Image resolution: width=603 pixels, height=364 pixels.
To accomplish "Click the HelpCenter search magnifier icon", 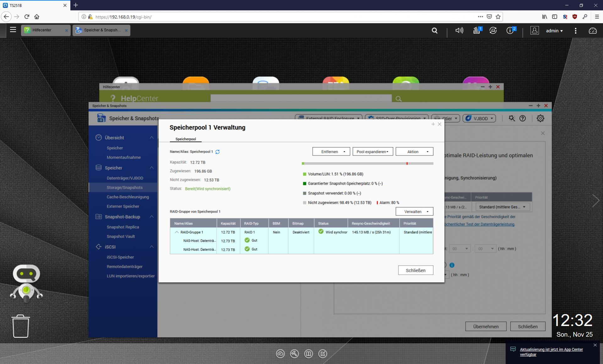I will (398, 99).
